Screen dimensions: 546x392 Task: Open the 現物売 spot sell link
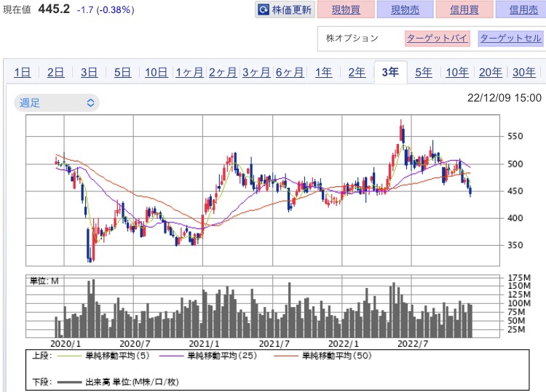tap(405, 9)
